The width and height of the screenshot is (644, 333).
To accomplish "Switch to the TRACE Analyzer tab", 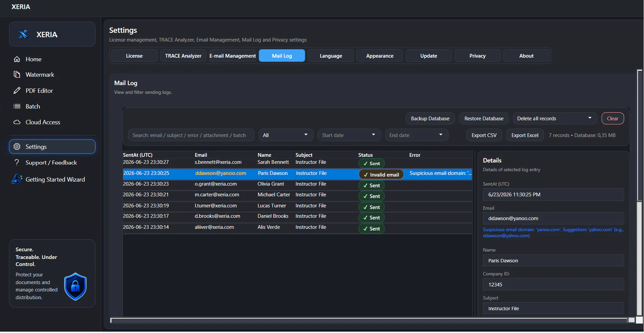I will (183, 56).
